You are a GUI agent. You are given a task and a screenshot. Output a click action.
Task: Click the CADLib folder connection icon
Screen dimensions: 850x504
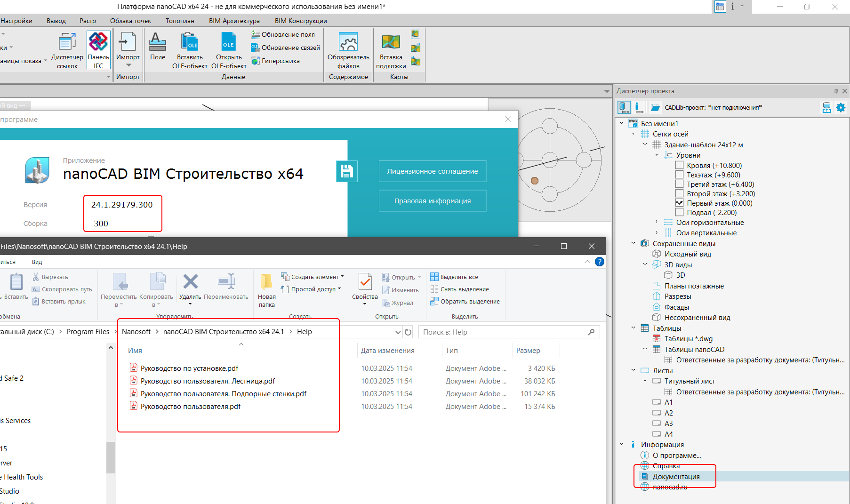tap(655, 108)
